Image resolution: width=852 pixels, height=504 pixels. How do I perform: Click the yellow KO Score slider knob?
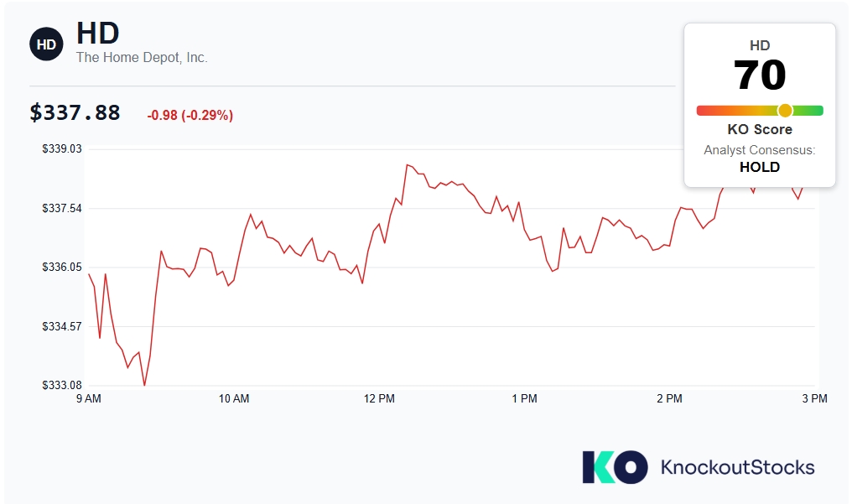pyautogui.click(x=785, y=111)
